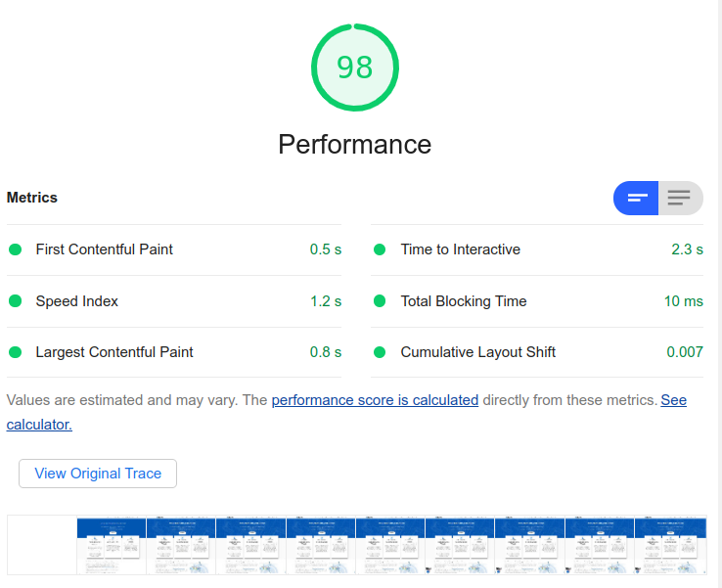The width and height of the screenshot is (722, 588).
Task: Switch to expanded metrics view toggle
Action: (x=680, y=198)
